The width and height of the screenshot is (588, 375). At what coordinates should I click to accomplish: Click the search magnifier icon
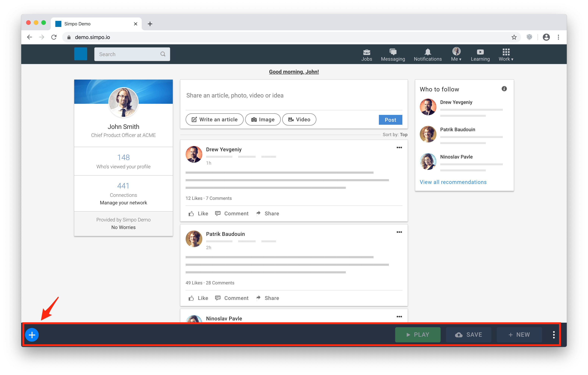pos(163,54)
